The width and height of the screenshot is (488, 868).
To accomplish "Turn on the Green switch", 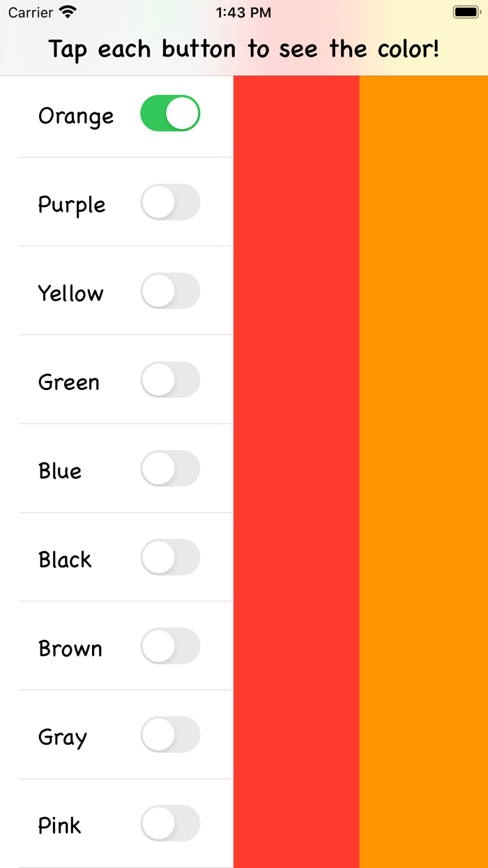I will [170, 380].
